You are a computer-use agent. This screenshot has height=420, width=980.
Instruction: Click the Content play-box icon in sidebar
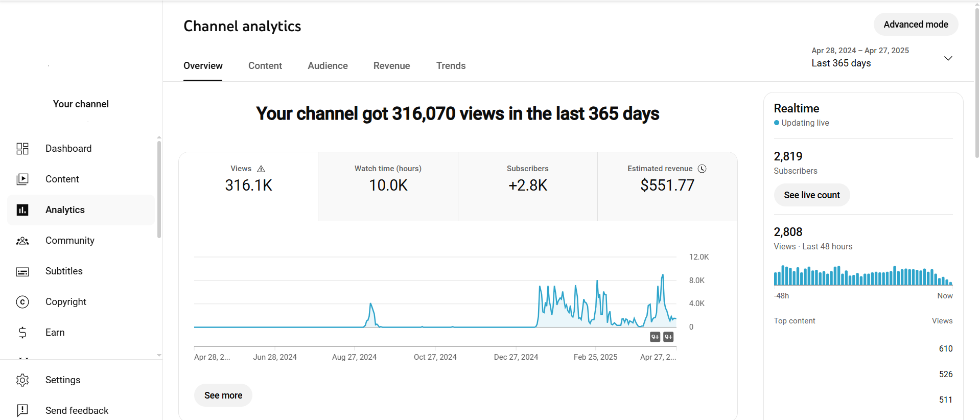point(22,179)
